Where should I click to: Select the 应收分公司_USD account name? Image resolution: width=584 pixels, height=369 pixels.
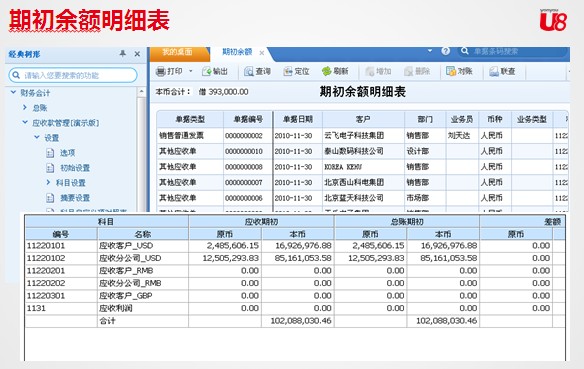pos(130,258)
